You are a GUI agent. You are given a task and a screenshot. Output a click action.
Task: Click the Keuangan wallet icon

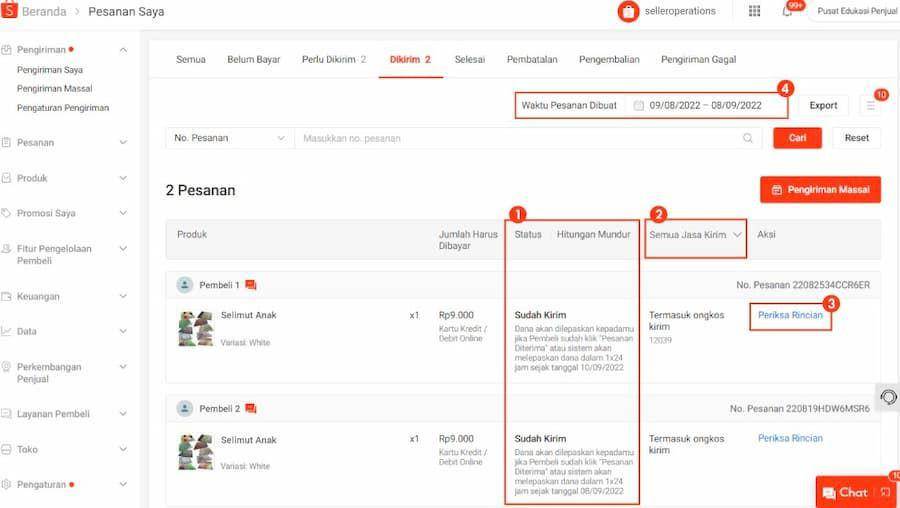6,297
